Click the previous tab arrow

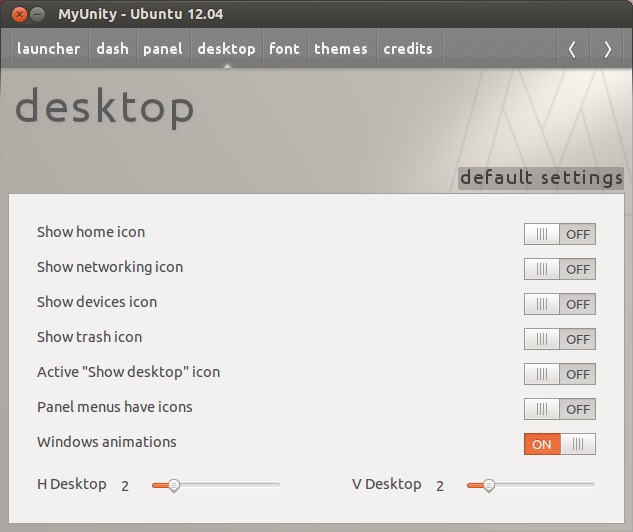[572, 50]
